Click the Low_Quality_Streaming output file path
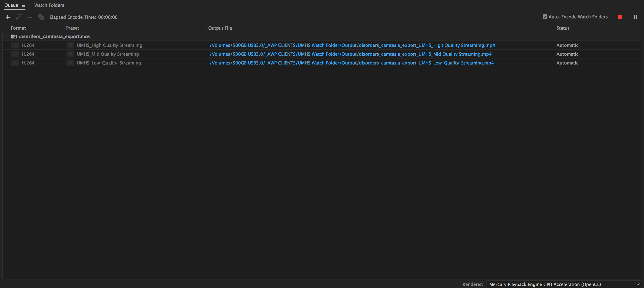 click(351, 63)
